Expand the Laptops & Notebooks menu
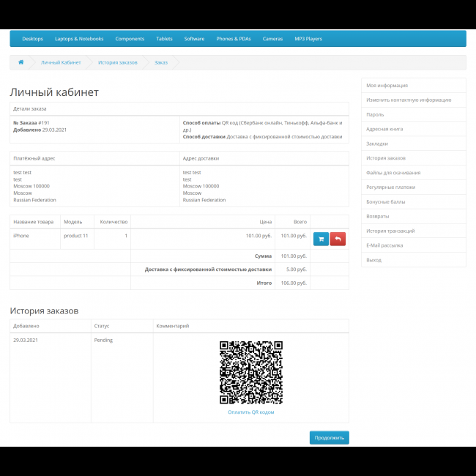The image size is (476, 476). pos(79,39)
